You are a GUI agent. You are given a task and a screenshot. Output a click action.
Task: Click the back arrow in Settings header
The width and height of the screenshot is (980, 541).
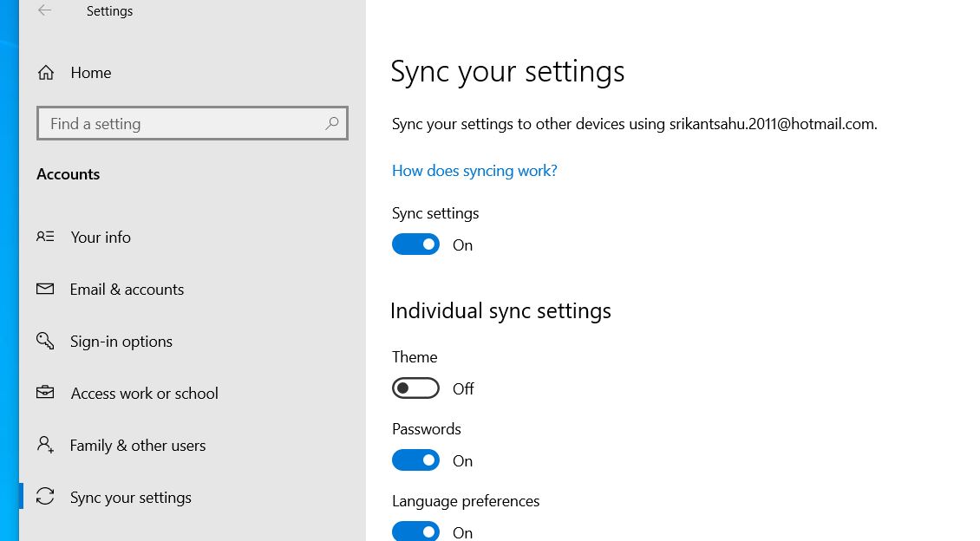click(44, 11)
